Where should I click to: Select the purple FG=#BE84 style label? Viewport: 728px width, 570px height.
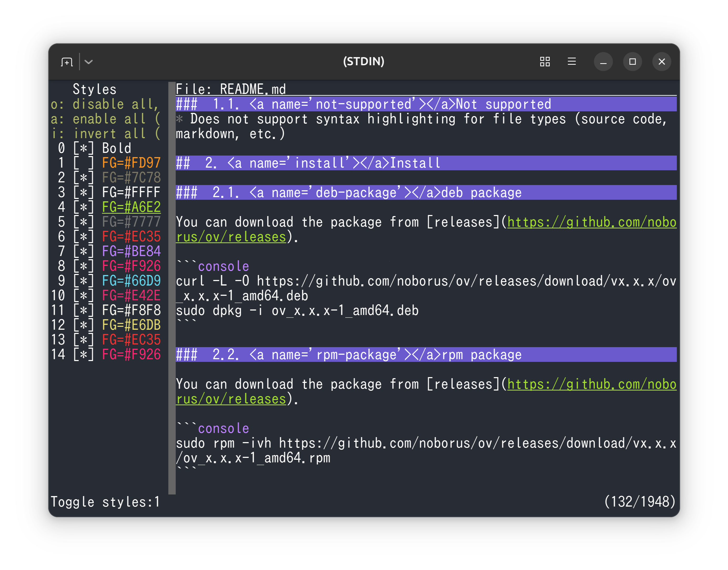132,251
